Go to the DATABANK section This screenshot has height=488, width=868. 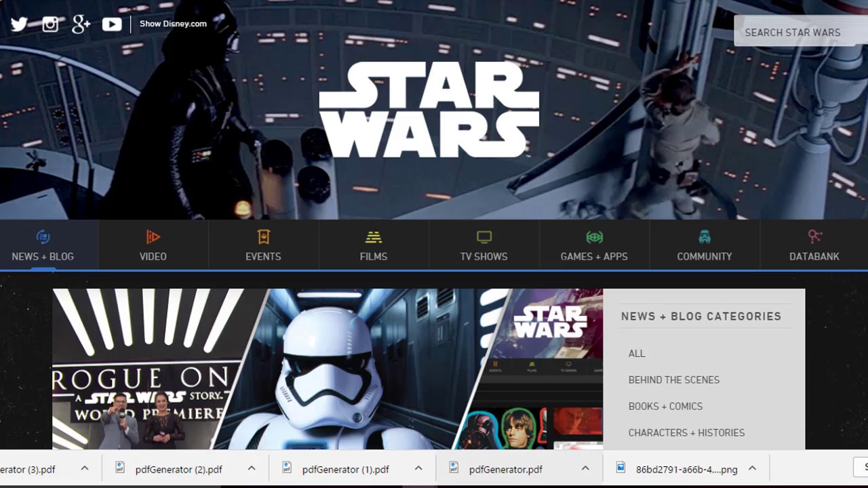(814, 256)
